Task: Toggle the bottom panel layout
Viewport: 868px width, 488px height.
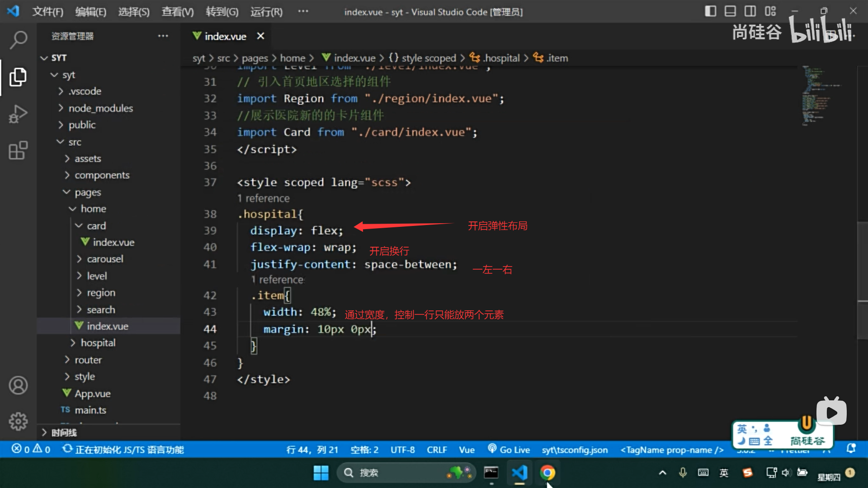Action: 730,11
